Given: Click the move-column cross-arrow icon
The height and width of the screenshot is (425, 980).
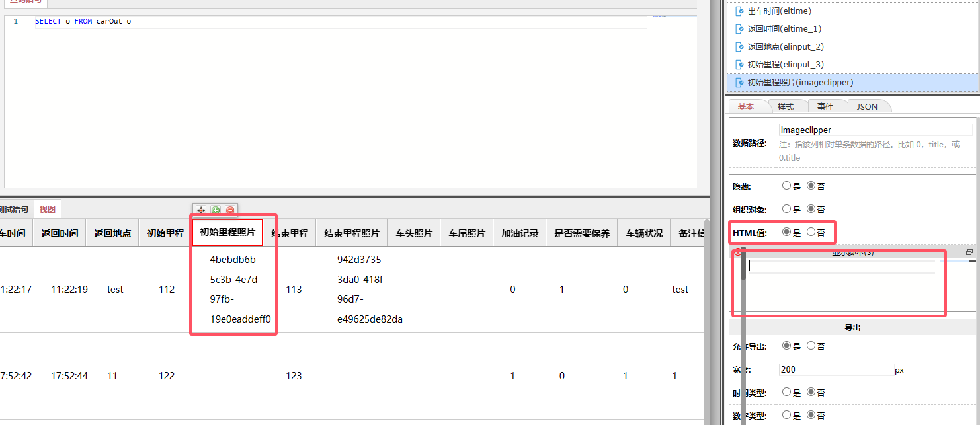Looking at the screenshot, I should tap(201, 210).
